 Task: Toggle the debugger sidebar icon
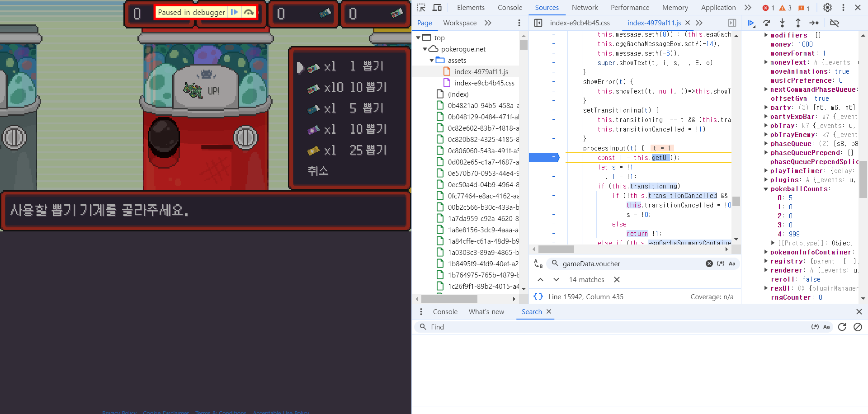pos(732,23)
